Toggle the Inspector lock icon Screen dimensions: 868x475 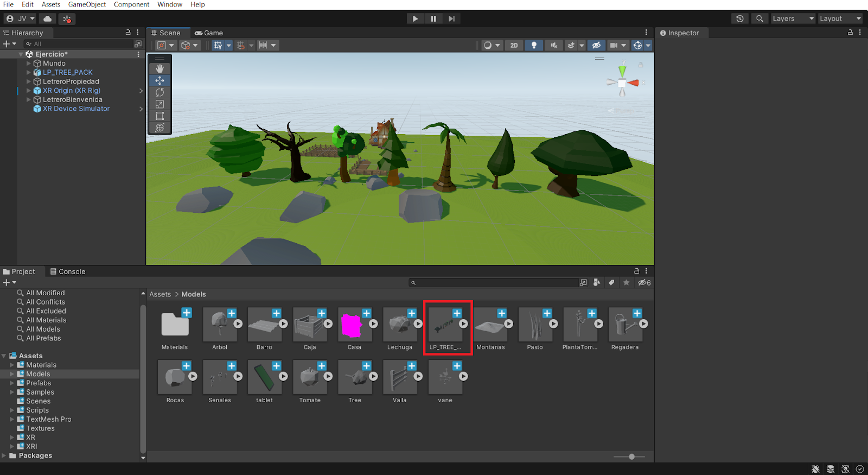tap(850, 33)
